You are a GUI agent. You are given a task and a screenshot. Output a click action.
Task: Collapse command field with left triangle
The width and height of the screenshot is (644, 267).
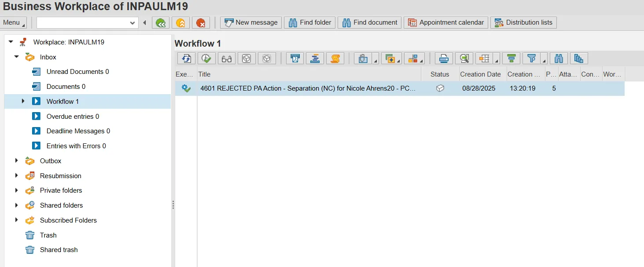pos(144,23)
